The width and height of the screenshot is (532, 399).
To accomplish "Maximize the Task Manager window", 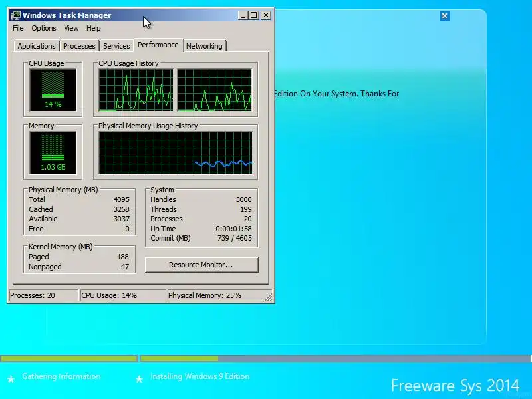I will (x=254, y=15).
